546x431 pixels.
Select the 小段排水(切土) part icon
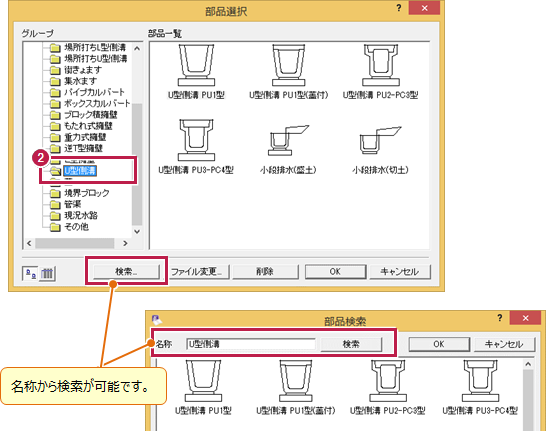(380, 149)
